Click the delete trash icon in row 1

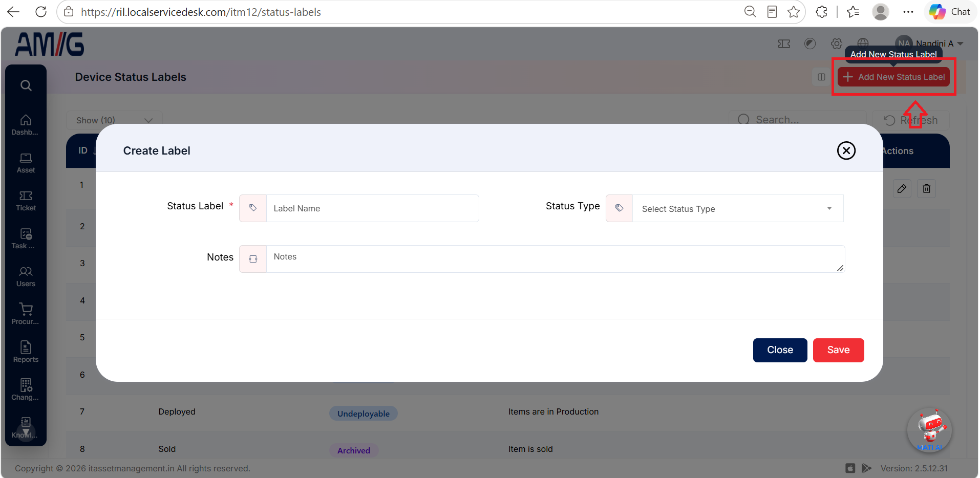926,189
